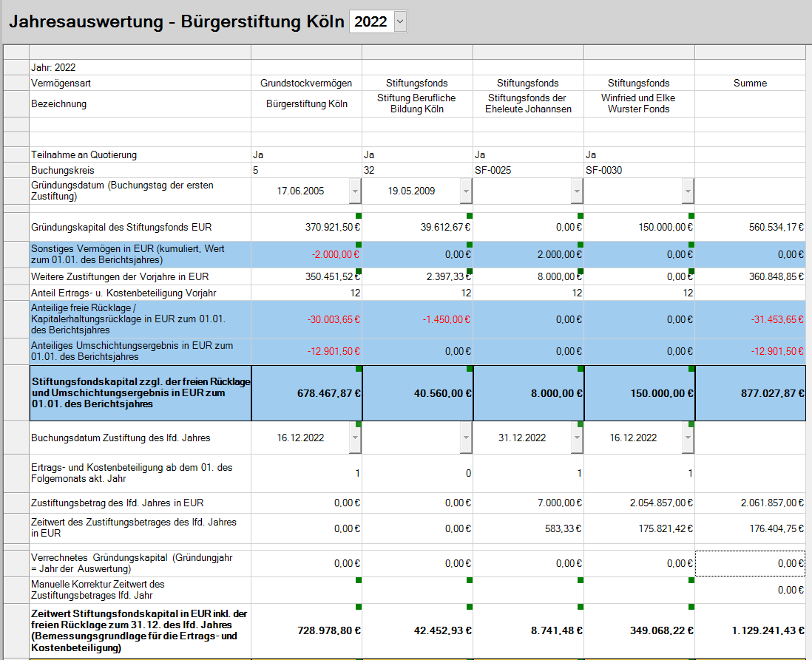The width and height of the screenshot is (812, 660).
Task: Open Wurster Fonds Buchungsdatum 16.12.2022 dropdown
Action: pos(688,438)
